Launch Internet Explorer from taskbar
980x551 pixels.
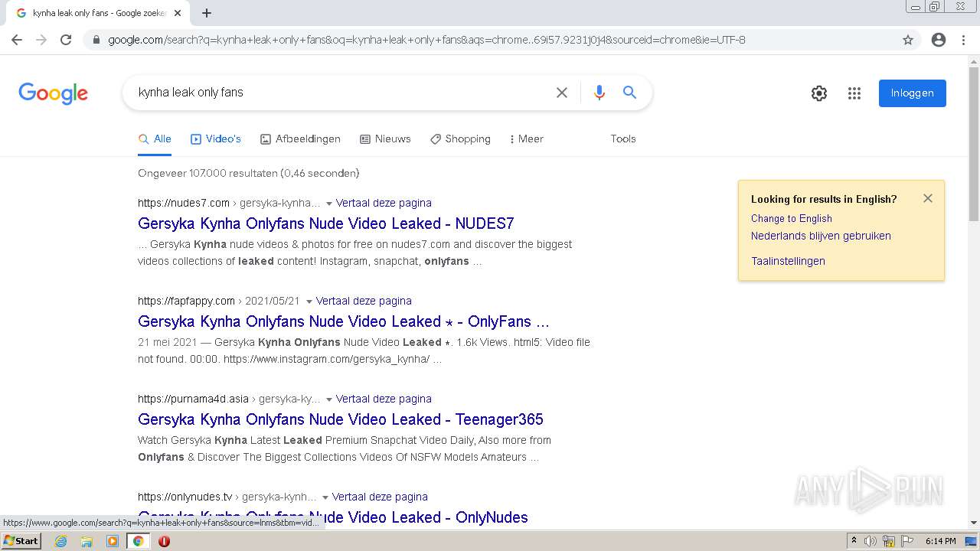click(60, 541)
